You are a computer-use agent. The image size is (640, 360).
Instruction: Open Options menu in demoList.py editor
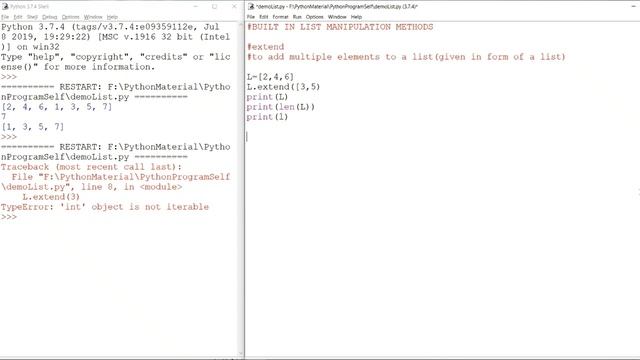pos(315,17)
